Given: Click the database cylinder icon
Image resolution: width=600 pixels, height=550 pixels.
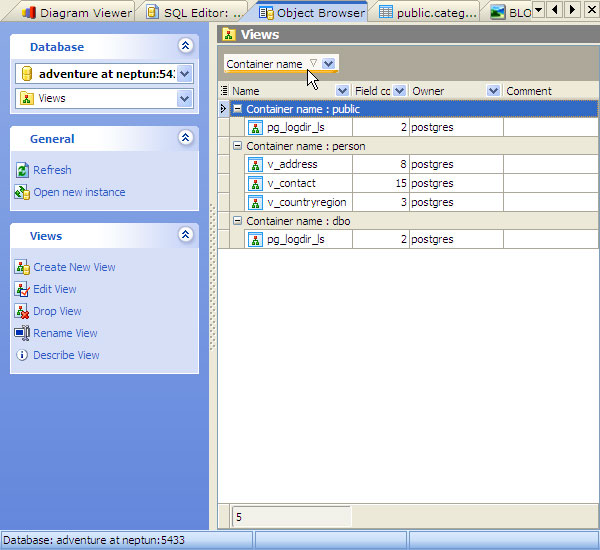Looking at the screenshot, I should coord(27,73).
